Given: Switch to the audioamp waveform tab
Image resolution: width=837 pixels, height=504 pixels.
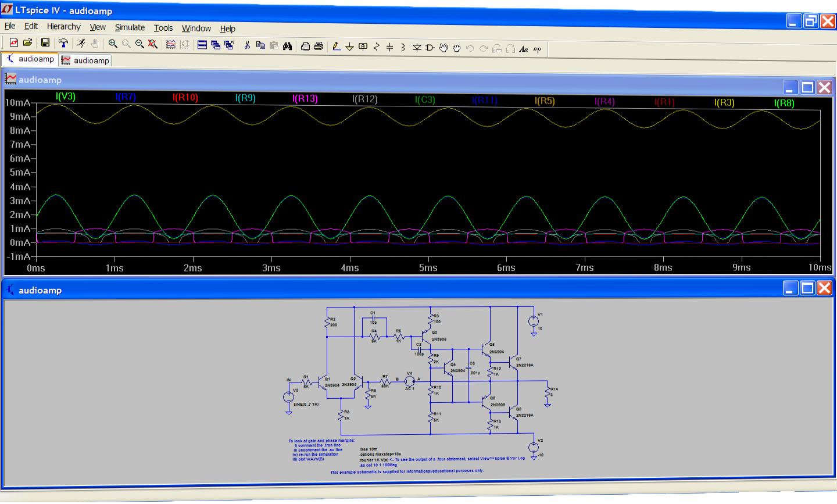Looking at the screenshot, I should tap(85, 60).
